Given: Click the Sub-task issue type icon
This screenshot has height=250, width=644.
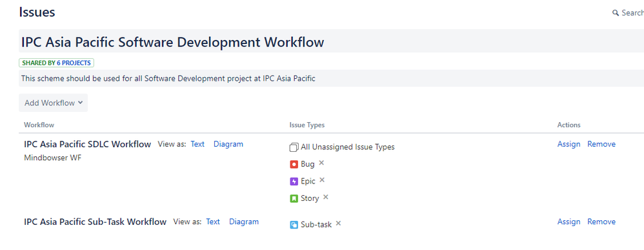Looking at the screenshot, I should tap(294, 225).
